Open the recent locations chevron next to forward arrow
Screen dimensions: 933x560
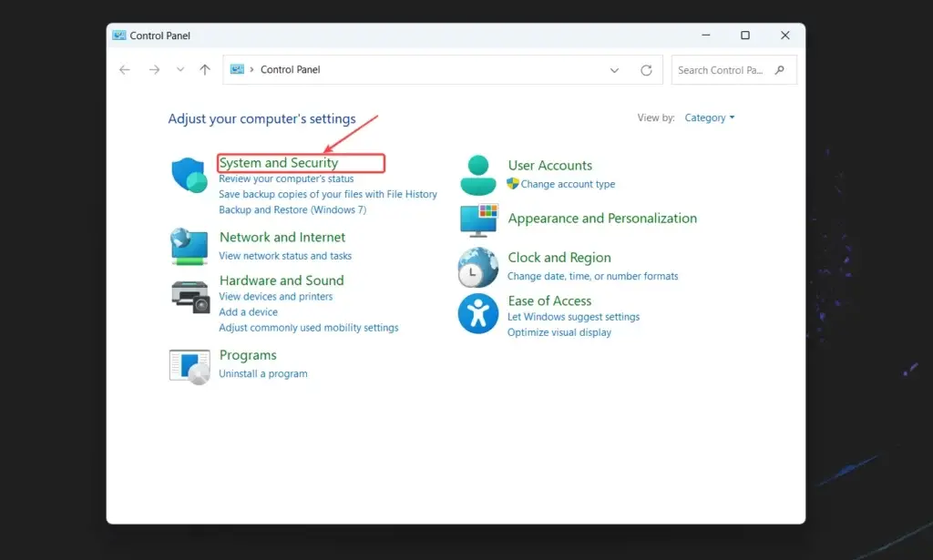[x=179, y=69]
